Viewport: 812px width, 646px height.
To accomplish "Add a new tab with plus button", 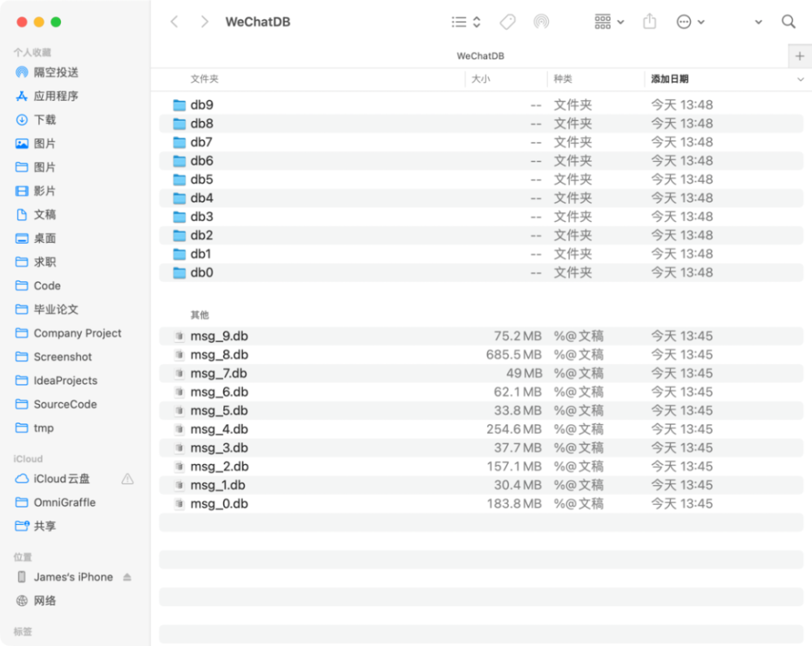I will pos(800,56).
